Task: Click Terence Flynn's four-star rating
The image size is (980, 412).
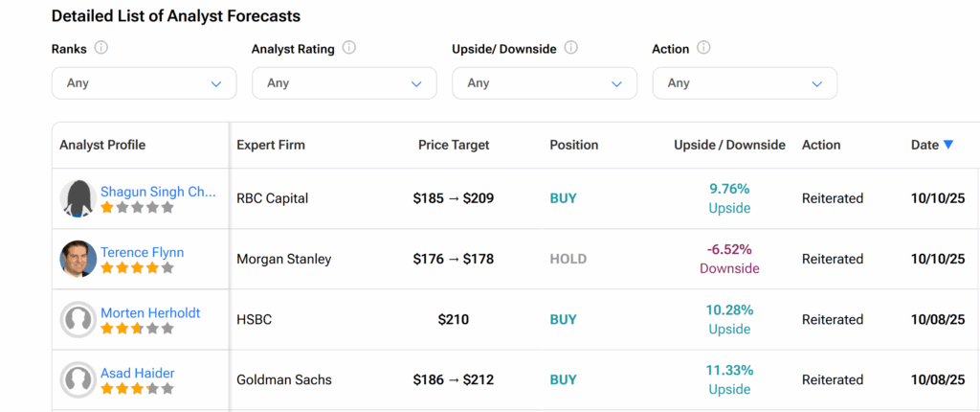Action: 137,268
